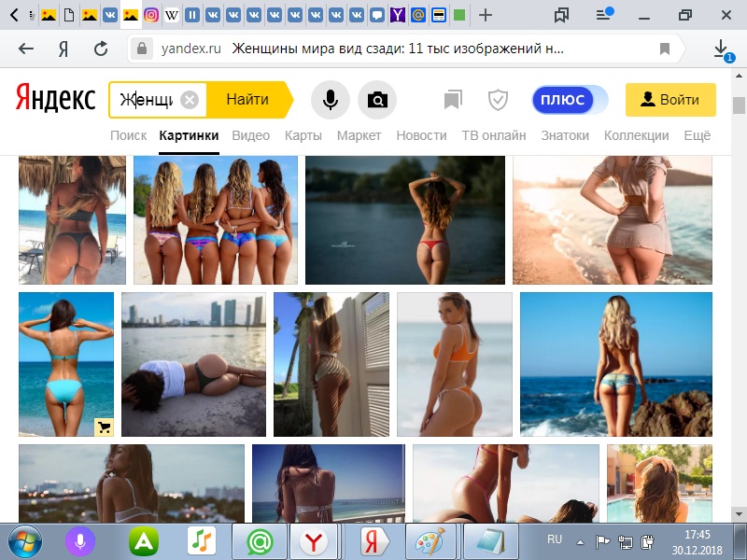Image resolution: width=747 pixels, height=560 pixels.
Task: Open saved collections bookmark icon
Action: pos(453,100)
